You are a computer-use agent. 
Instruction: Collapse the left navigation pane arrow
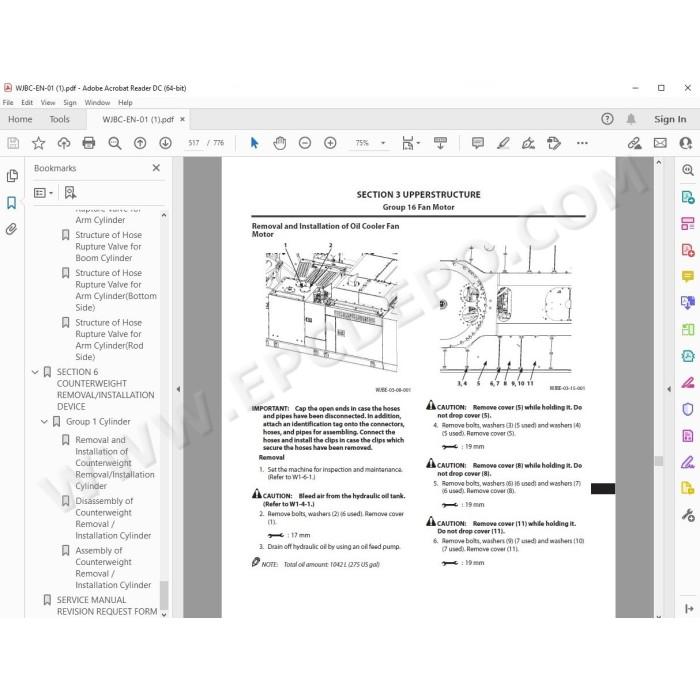coord(178,389)
